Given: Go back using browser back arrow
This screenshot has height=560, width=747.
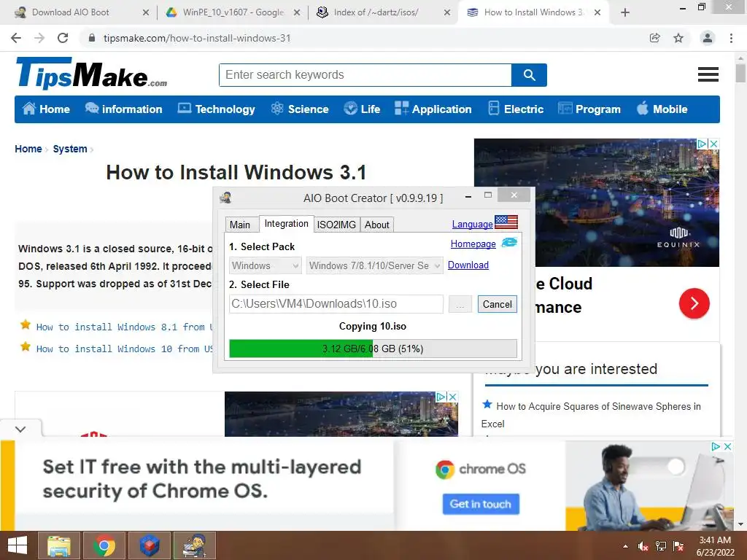Looking at the screenshot, I should [16, 38].
